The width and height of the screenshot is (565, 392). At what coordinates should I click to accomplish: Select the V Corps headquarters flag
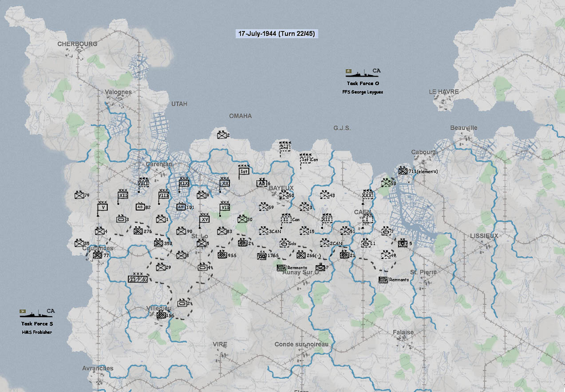pyautogui.click(x=103, y=207)
